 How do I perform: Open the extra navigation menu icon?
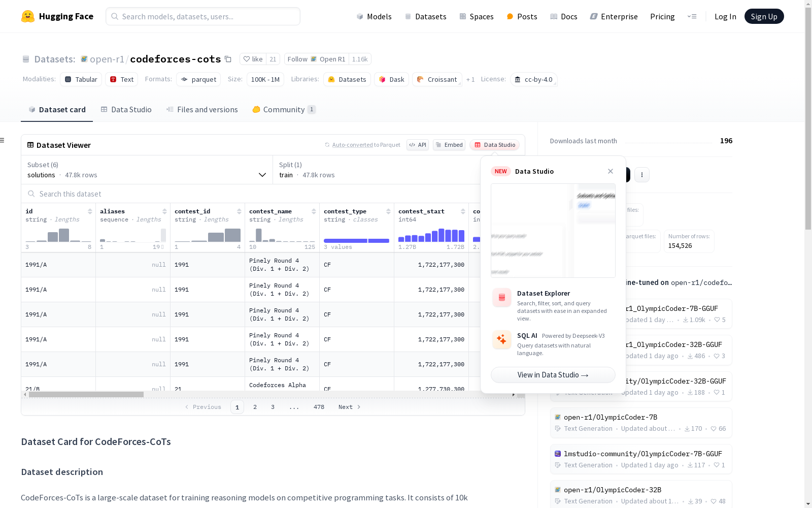(692, 16)
